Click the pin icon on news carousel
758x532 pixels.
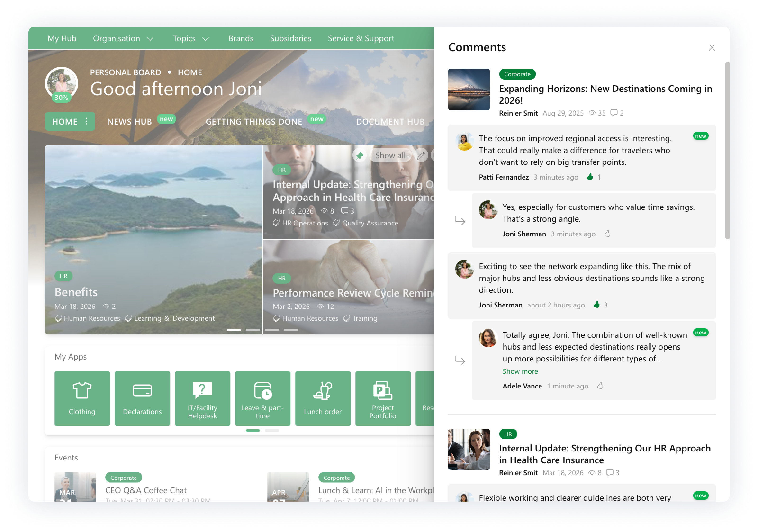(x=360, y=155)
